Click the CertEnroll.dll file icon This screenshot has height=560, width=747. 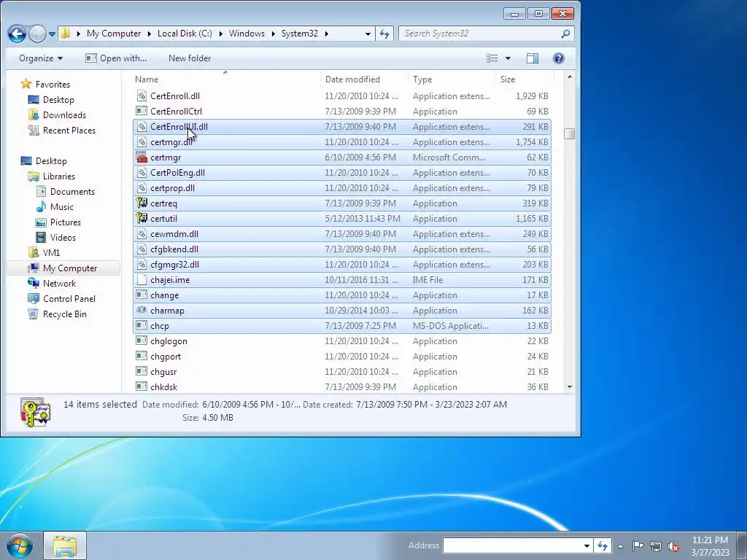[142, 96]
